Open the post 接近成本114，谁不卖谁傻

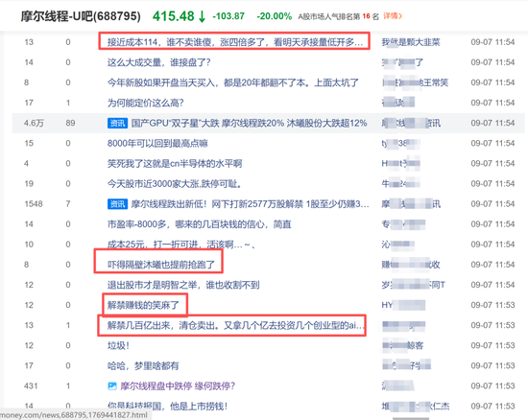234,42
